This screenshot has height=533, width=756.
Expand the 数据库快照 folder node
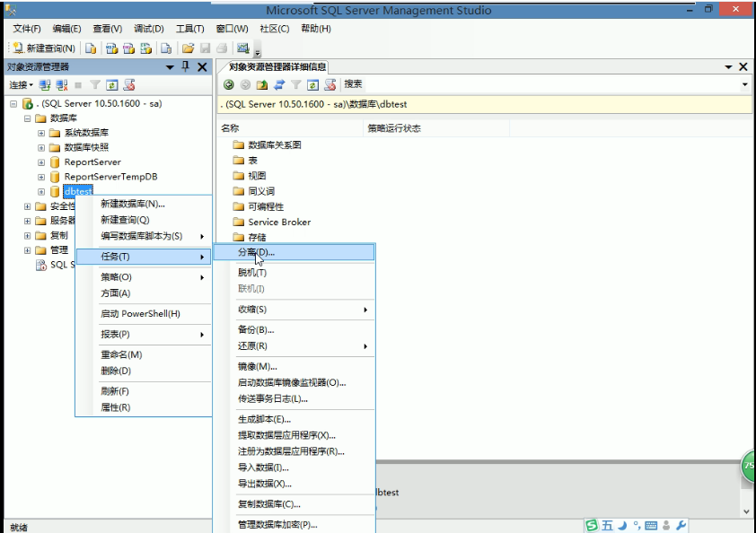tap(41, 147)
